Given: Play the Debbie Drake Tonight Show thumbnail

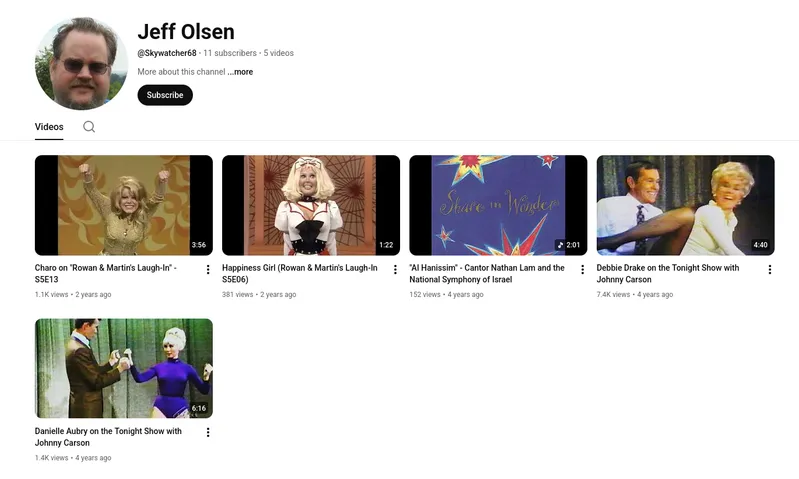Looking at the screenshot, I should (685, 205).
